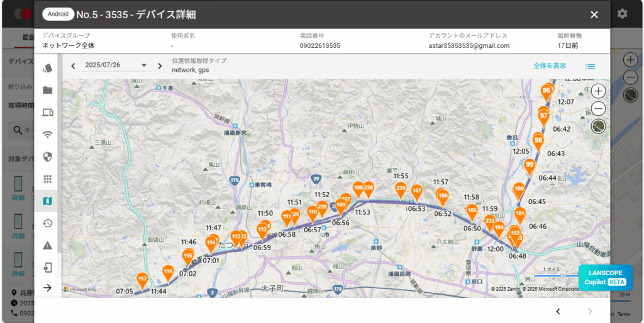644x323 pixels.
Task: Open the warning triangle alerts icon
Action: tap(47, 246)
